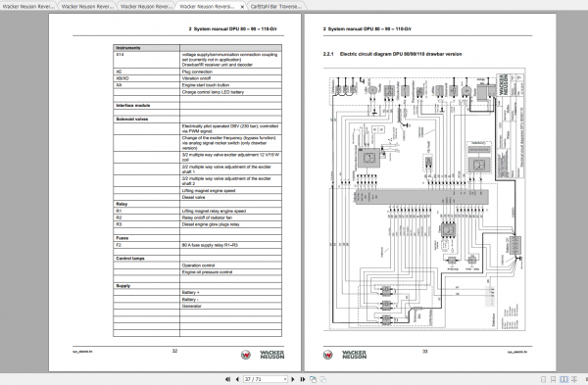Close the active Wacker Neuson tab
588x385 pixels.
242,7
